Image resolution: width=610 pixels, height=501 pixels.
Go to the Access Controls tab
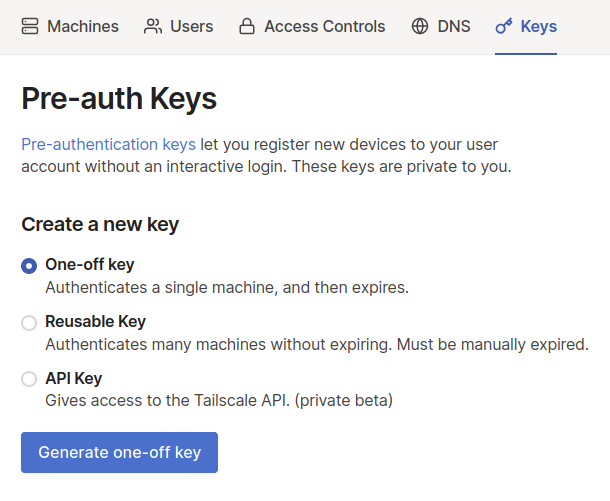tap(324, 27)
